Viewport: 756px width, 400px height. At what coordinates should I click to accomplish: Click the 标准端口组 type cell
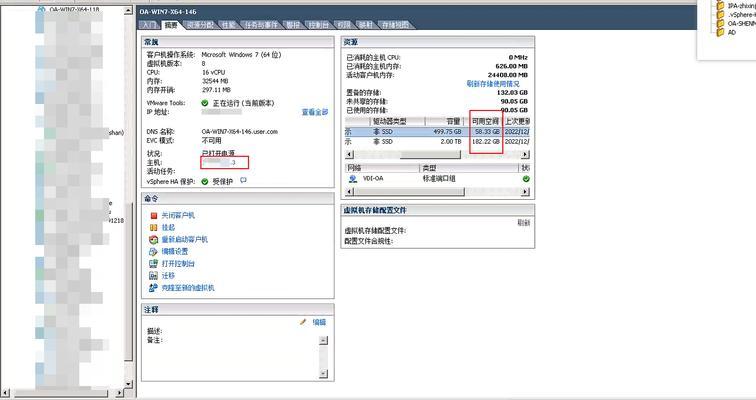[x=439, y=179]
